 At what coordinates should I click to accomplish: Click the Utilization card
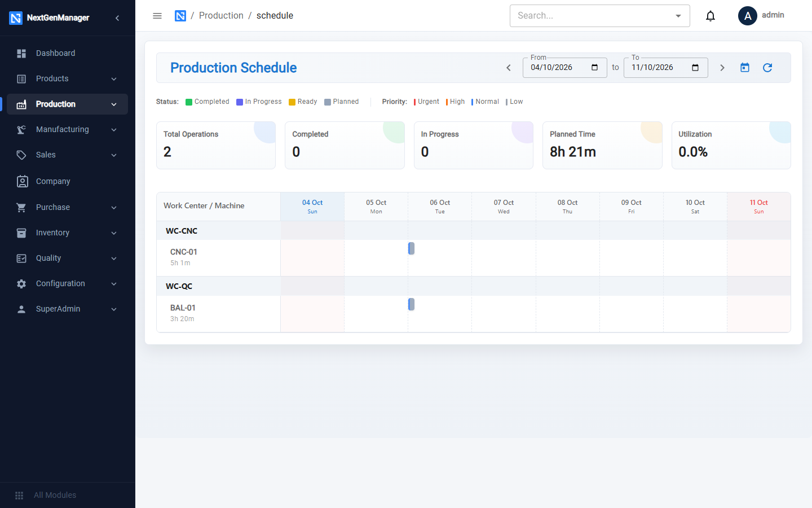coord(731,145)
